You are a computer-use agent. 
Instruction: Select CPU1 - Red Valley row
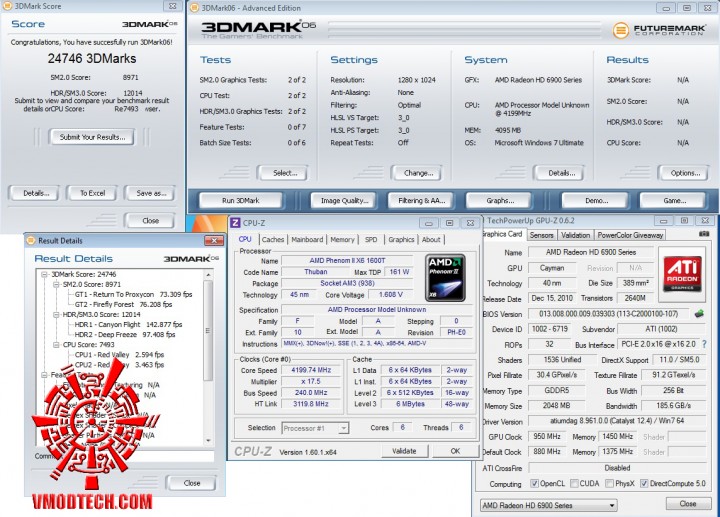coord(119,354)
